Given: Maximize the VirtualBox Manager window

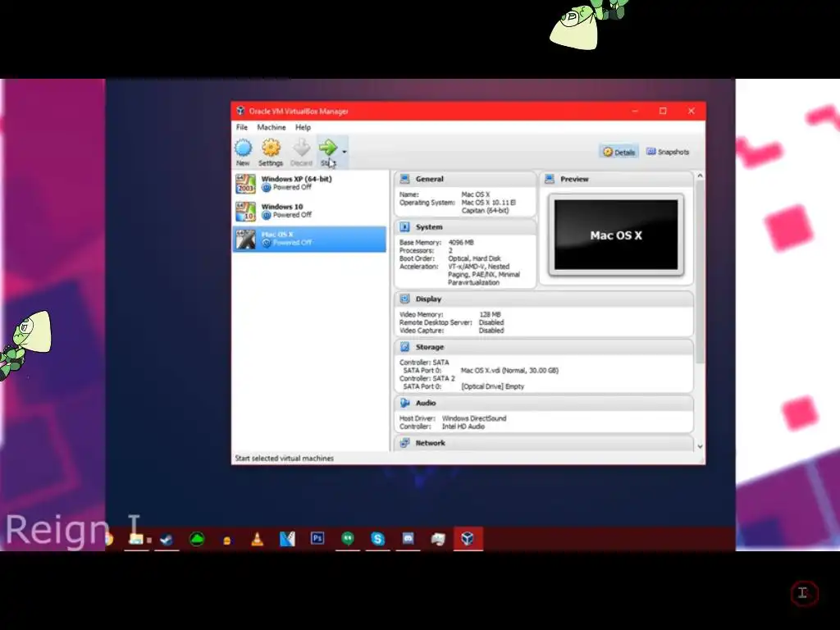Looking at the screenshot, I should tap(663, 111).
